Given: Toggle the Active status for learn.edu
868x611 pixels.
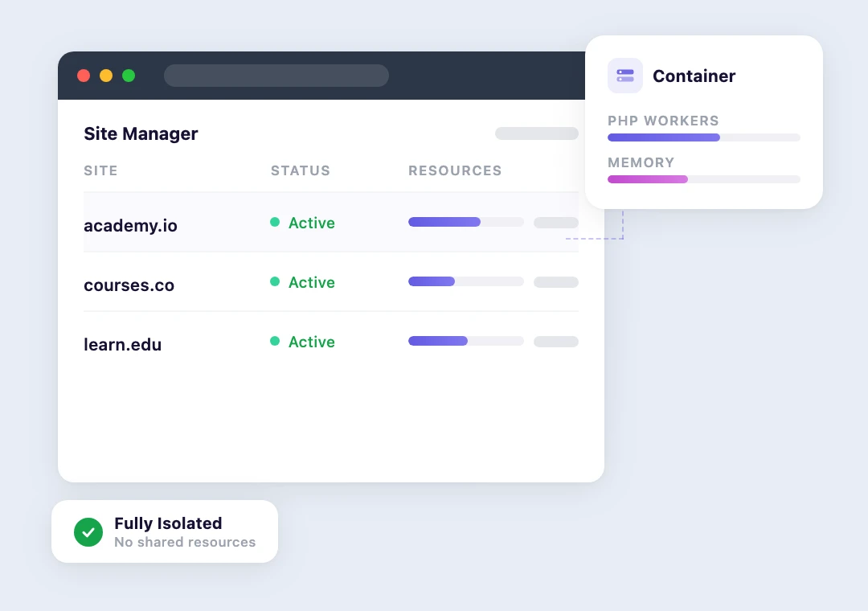Looking at the screenshot, I should click(x=312, y=342).
